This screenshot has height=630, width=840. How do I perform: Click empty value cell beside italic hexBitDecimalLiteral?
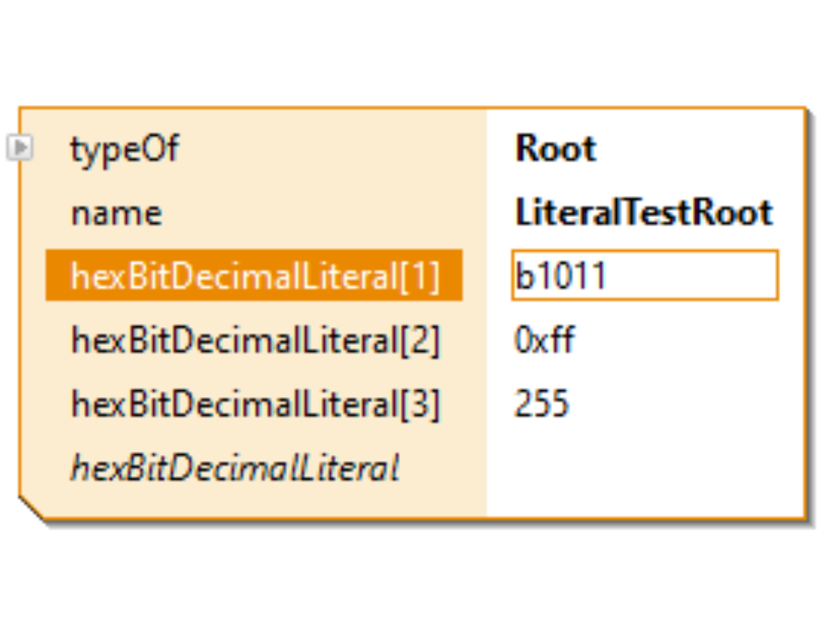coord(644,469)
